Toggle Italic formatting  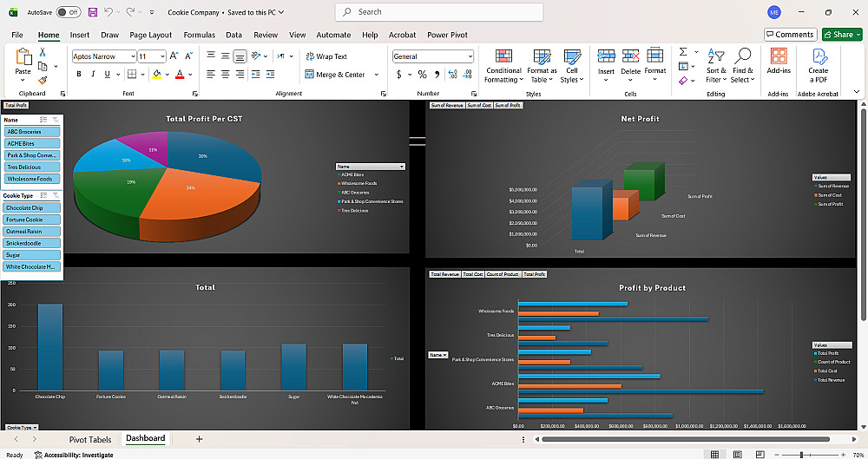[93, 74]
